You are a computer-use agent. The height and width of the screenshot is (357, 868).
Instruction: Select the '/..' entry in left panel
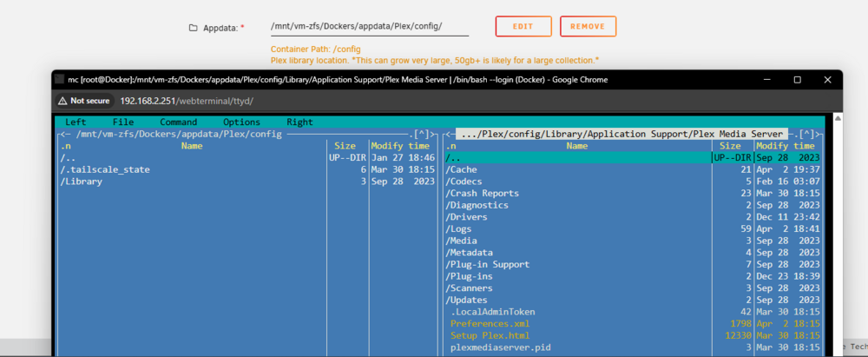pos(247,158)
